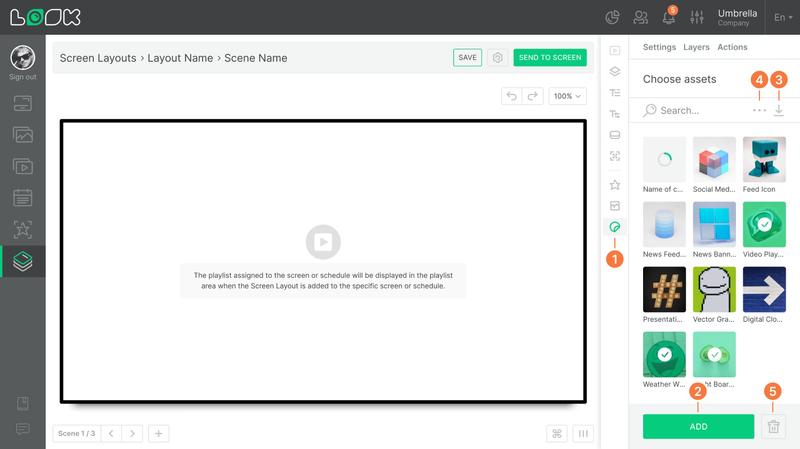This screenshot has width=800, height=449.
Task: Select the Digital Clo... arrow asset
Action: (764, 289)
